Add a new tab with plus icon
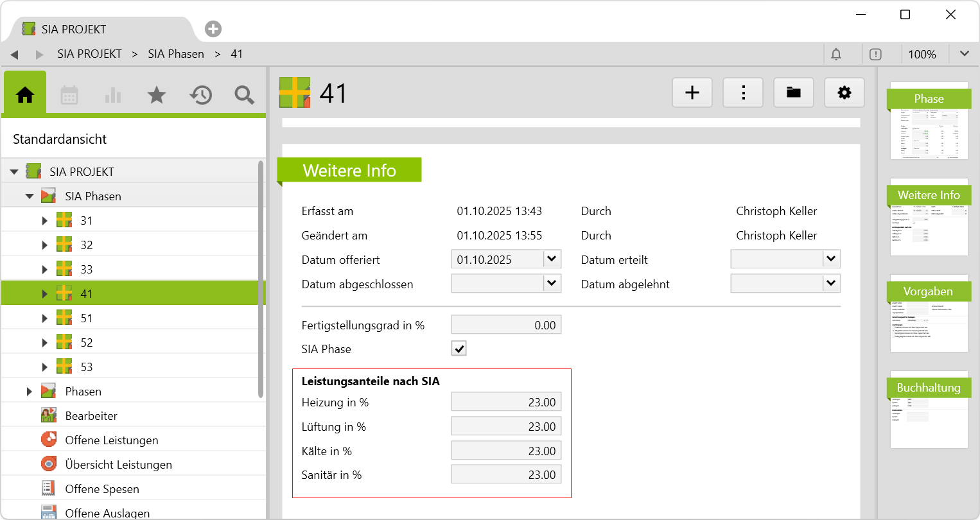980x520 pixels. point(213,29)
